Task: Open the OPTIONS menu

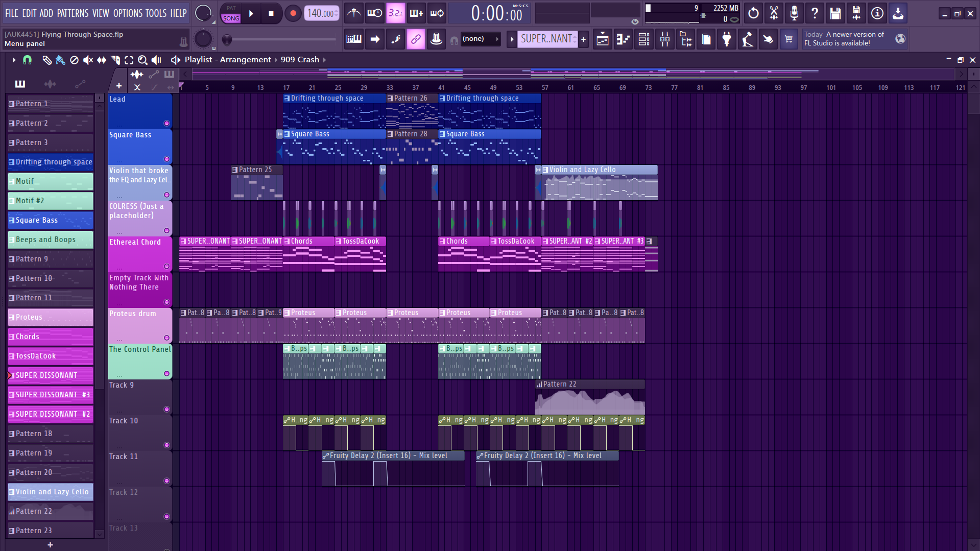Action: point(128,13)
